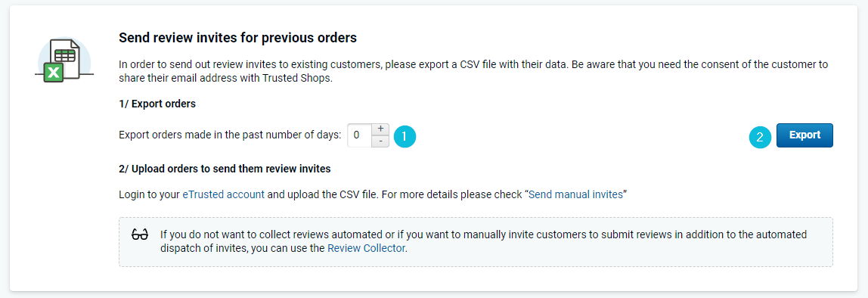This screenshot has height=298, width=868.
Task: Click the teal badge numbered 2
Action: 760,138
